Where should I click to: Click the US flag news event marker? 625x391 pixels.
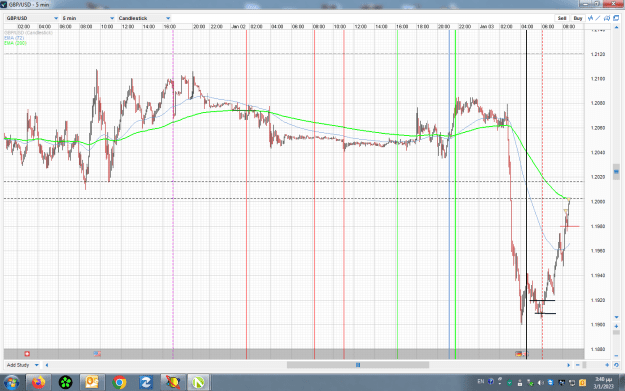point(97,354)
